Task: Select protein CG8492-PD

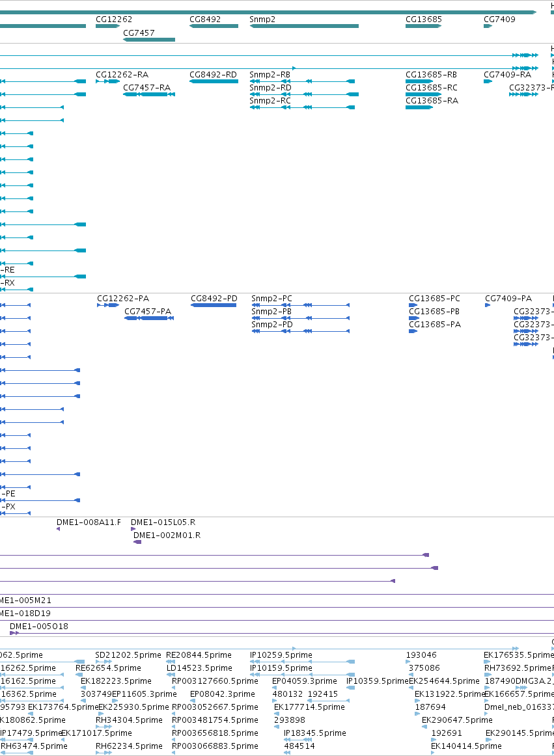Action: [x=214, y=299]
